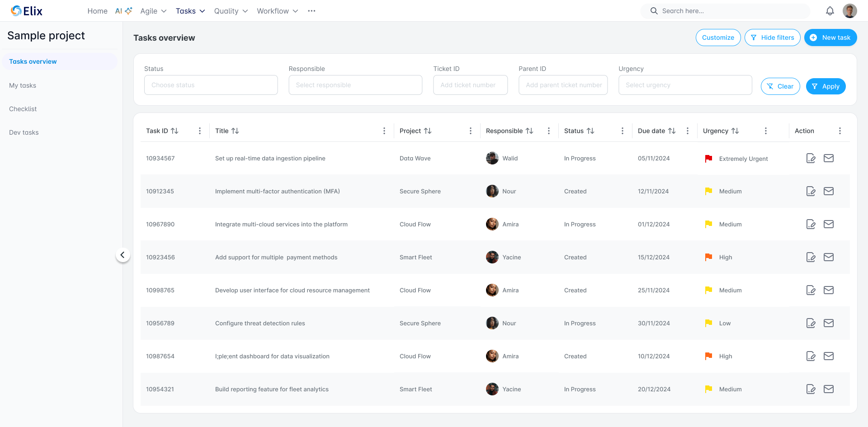Open Task ID column options menu
The height and width of the screenshot is (427, 868).
pyautogui.click(x=200, y=131)
